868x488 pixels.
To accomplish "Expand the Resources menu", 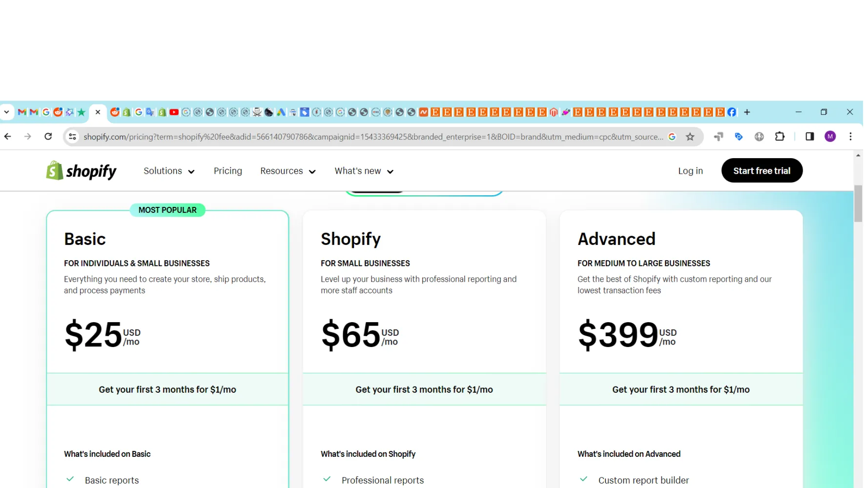I will pyautogui.click(x=288, y=171).
